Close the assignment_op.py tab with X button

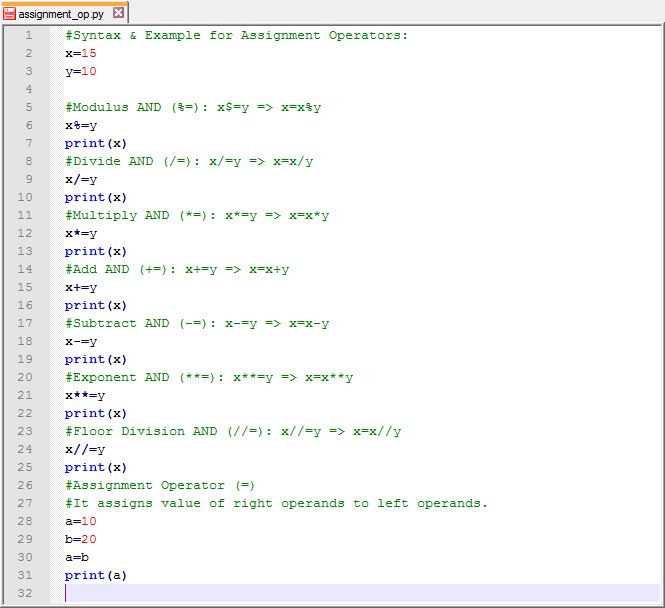[119, 13]
